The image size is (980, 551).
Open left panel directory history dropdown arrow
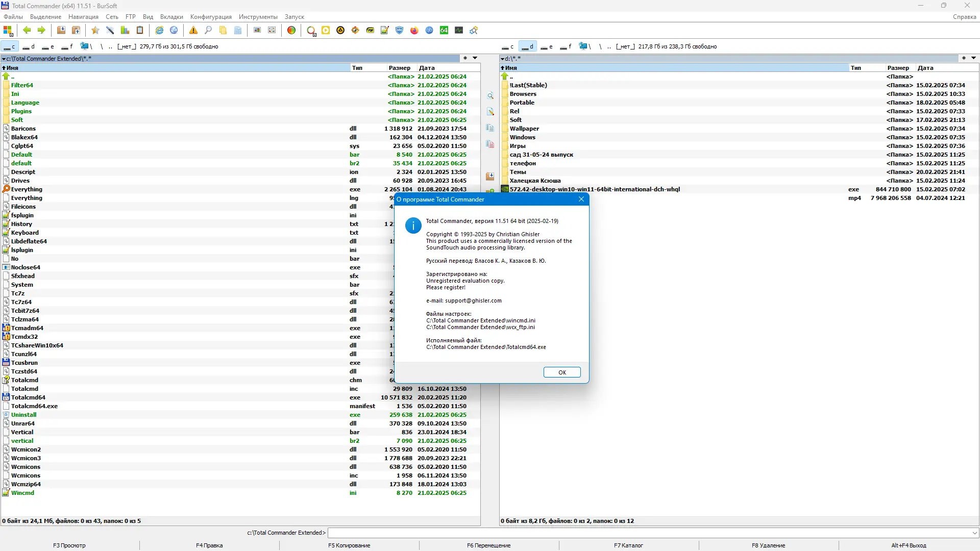[x=475, y=58]
